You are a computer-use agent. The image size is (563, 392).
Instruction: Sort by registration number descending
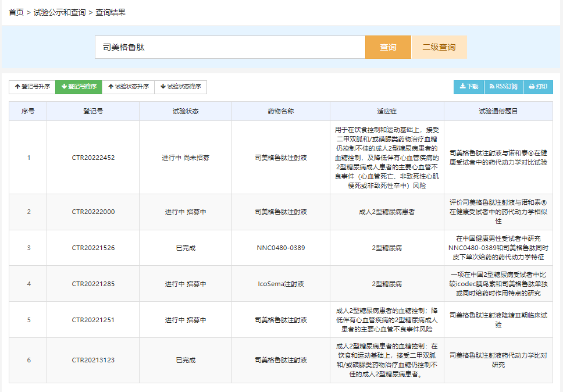click(79, 87)
